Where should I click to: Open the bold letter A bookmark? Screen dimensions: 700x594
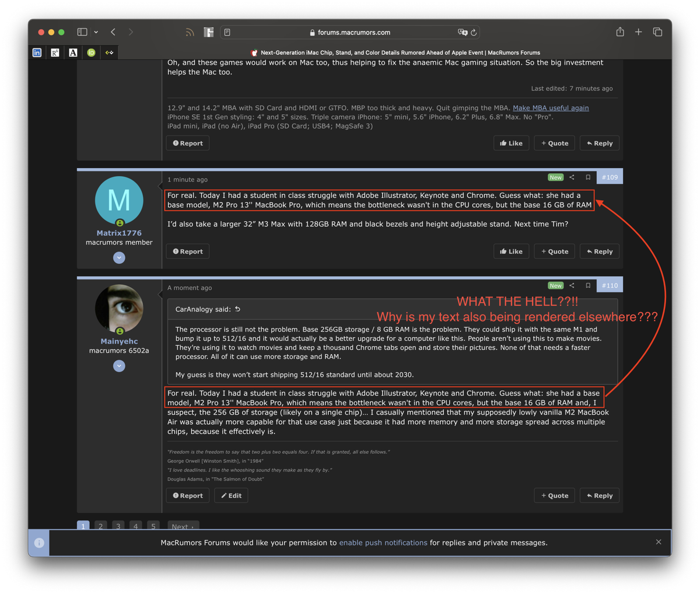73,53
